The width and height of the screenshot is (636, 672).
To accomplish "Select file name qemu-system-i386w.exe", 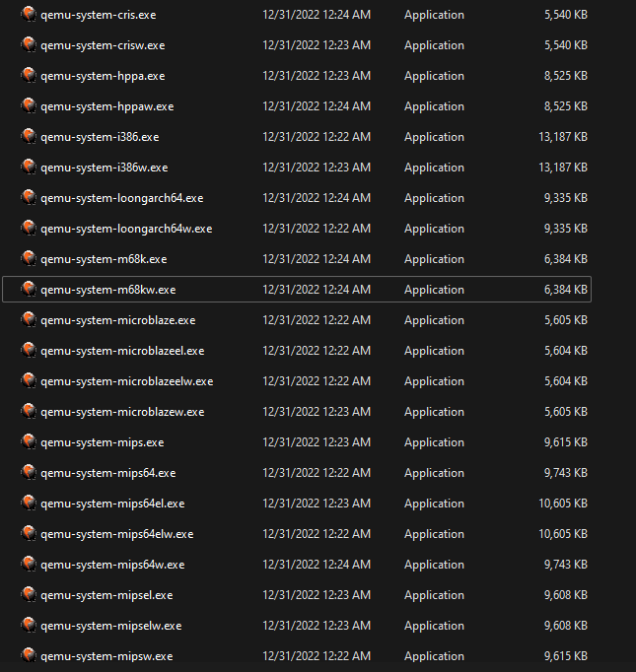I will tap(105, 168).
